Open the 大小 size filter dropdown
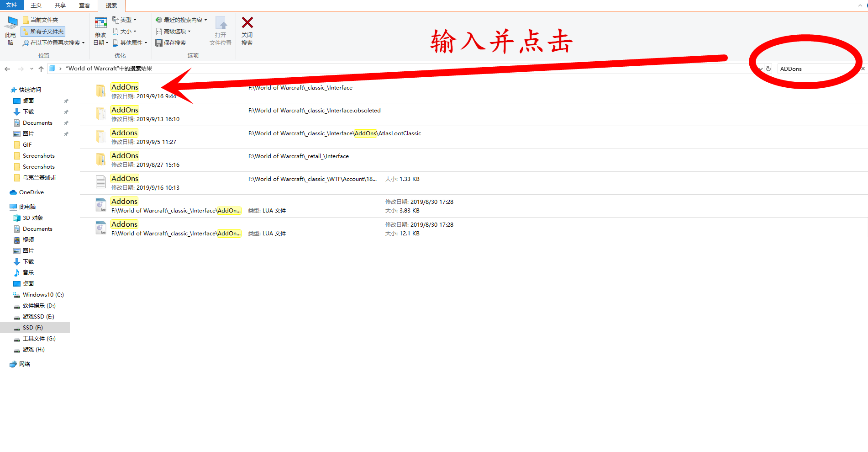Image resolution: width=868 pixels, height=452 pixels. [124, 32]
